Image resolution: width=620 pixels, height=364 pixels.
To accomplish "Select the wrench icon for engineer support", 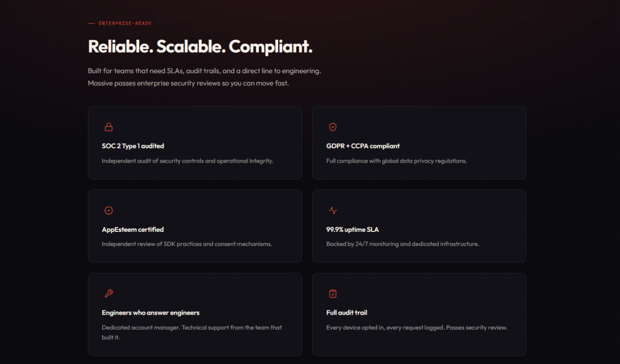I will pos(108,294).
